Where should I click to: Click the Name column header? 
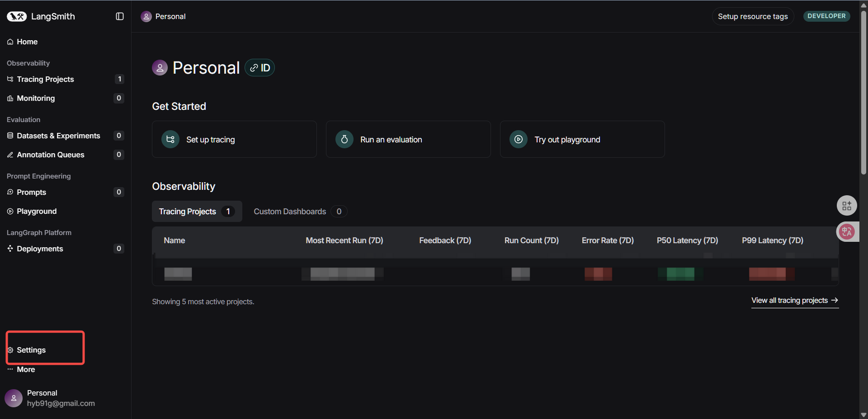coord(175,240)
